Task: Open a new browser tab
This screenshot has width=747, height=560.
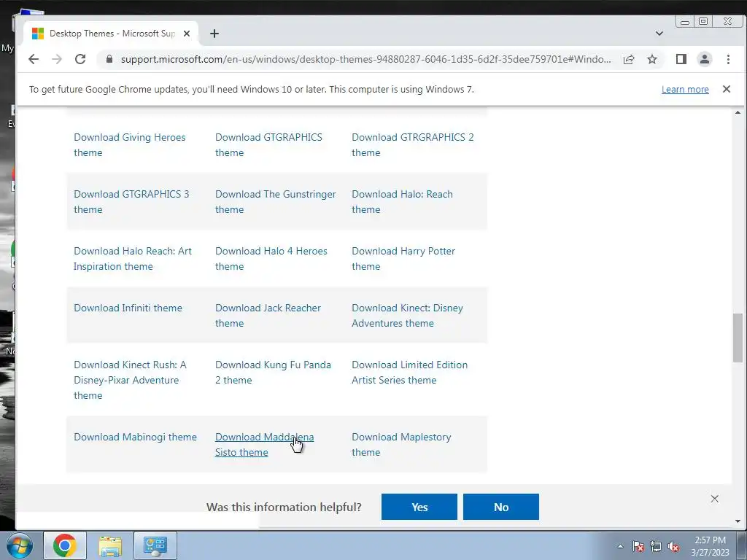Action: coord(214,34)
